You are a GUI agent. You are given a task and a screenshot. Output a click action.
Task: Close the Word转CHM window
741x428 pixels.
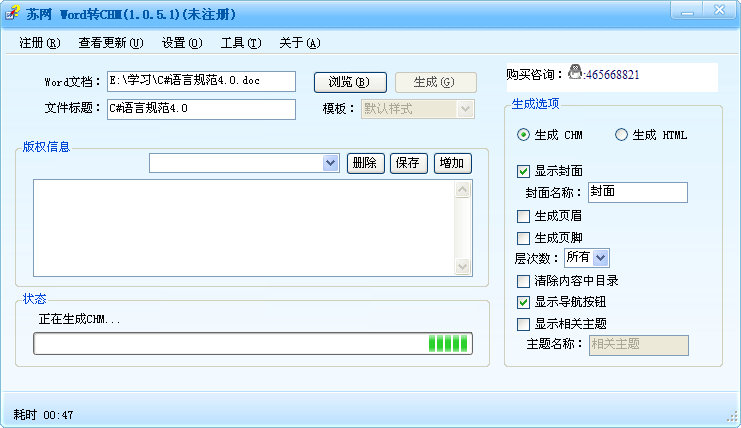(x=719, y=10)
